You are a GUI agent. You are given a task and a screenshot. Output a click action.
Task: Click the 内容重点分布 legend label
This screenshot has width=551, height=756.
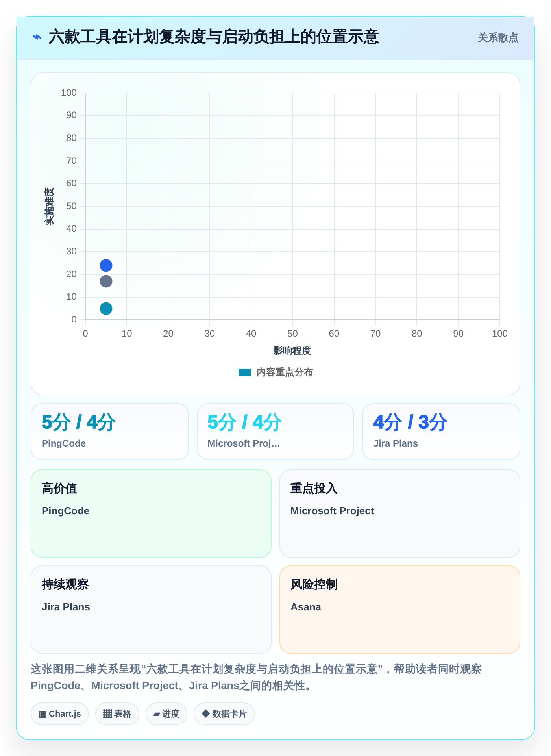pyautogui.click(x=285, y=372)
